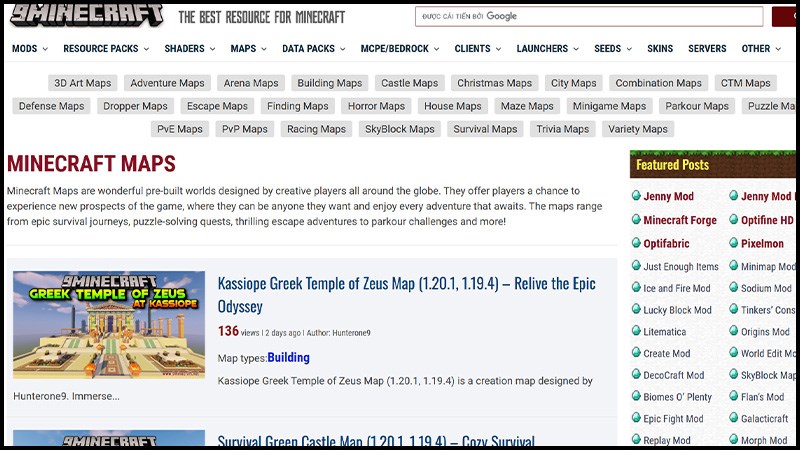Select the Adventure Maps tag
Screen dimensions: 800x450
pyautogui.click(x=167, y=83)
